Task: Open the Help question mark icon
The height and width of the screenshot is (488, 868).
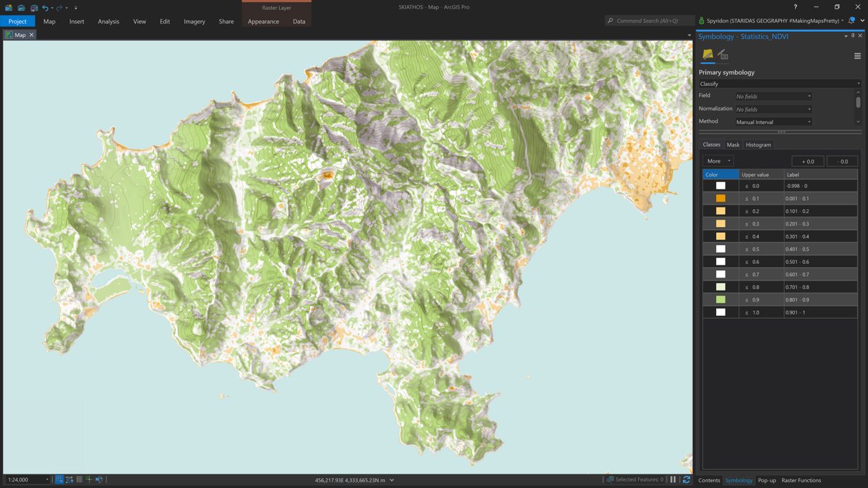Action: pyautogui.click(x=796, y=7)
